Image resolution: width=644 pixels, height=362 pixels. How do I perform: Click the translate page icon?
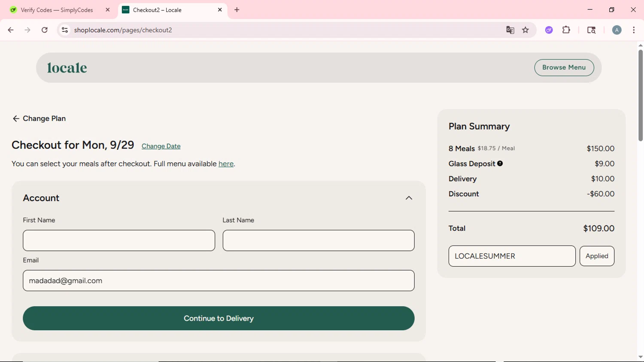[x=510, y=30]
